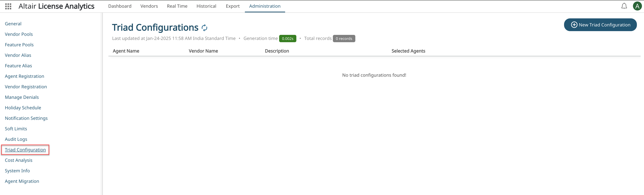Click the 0 records badge
644x195 pixels.
344,39
